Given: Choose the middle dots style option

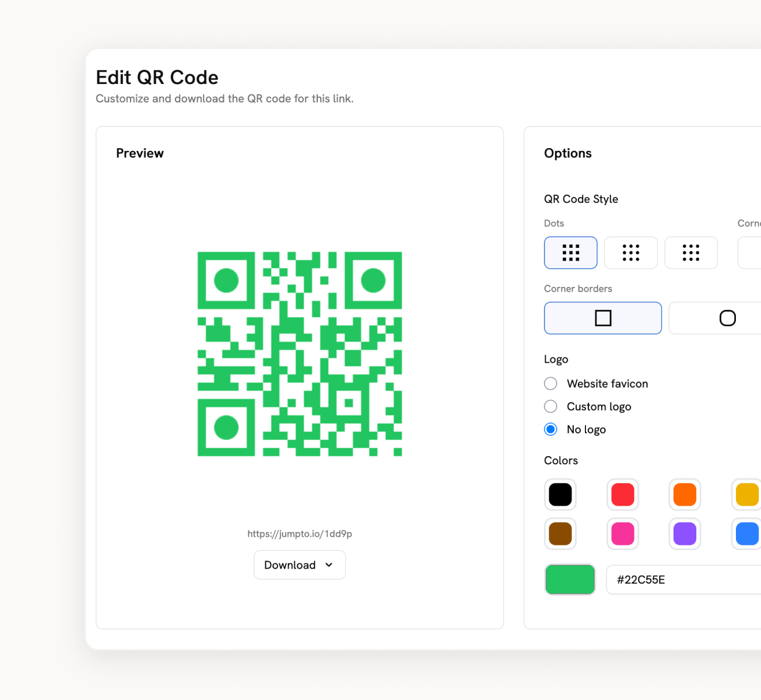Looking at the screenshot, I should [630, 253].
